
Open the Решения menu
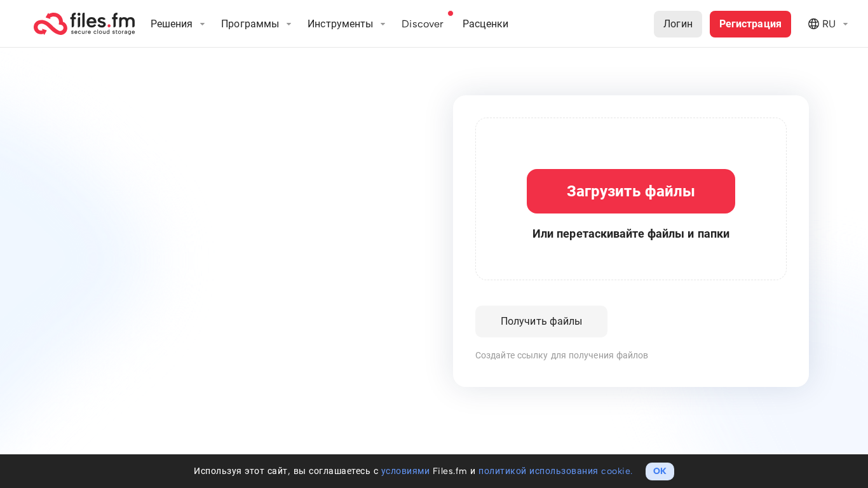pyautogui.click(x=172, y=24)
